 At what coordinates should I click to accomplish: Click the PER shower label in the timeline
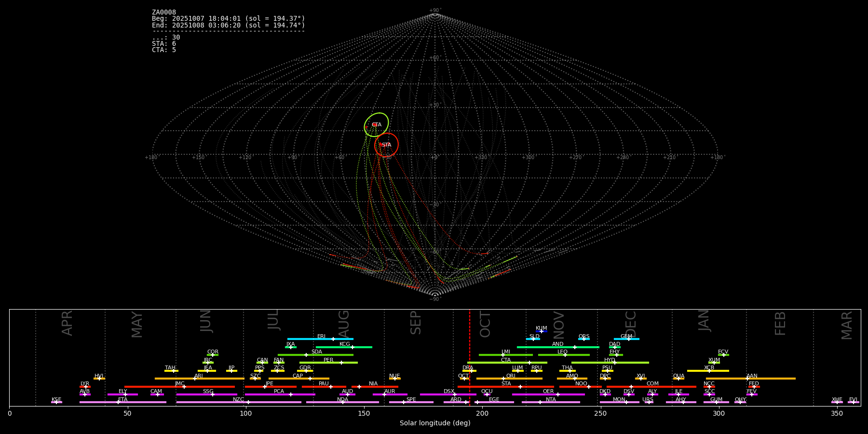pyautogui.click(x=328, y=360)
